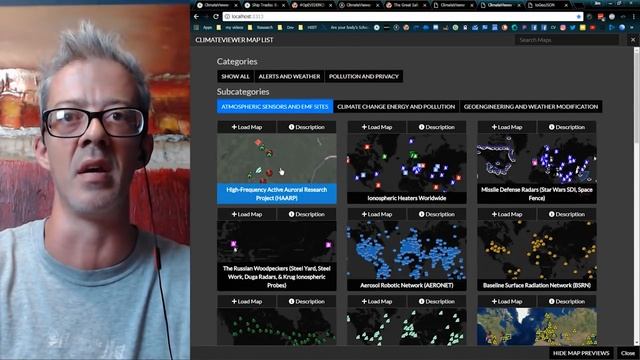Screen dimensions: 640x360
Task: Load Map for Ionospheric Heaters Worldwide
Action: (377, 127)
